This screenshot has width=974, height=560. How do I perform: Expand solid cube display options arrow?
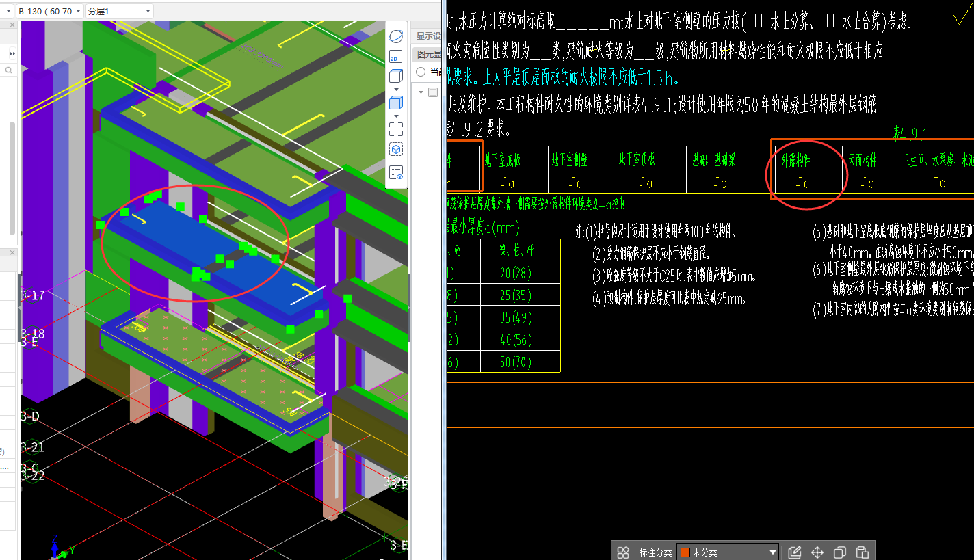(x=395, y=116)
